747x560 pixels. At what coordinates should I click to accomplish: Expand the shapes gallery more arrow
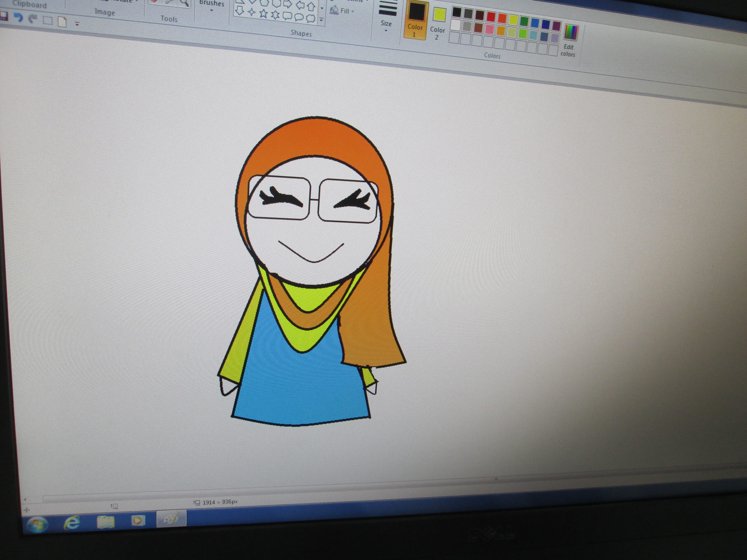pos(321,20)
